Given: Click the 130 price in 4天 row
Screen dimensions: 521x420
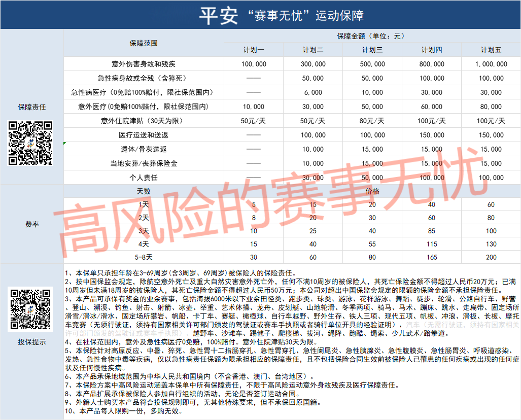Looking at the screenshot, I should coord(491,244).
